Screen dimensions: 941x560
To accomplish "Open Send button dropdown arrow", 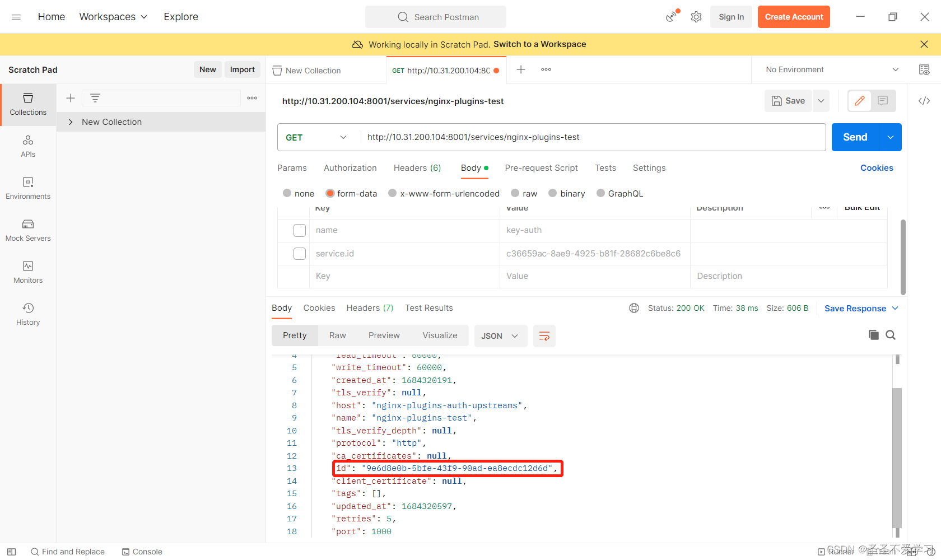I will pos(891,137).
